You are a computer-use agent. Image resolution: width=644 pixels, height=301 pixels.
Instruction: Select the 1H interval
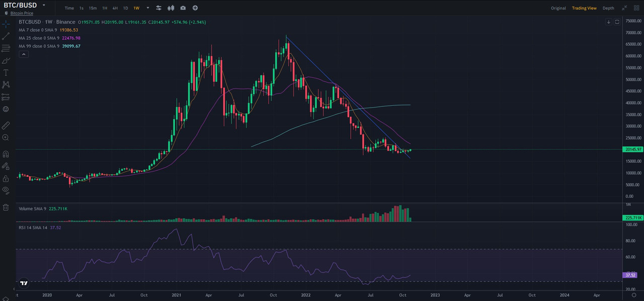[x=105, y=8]
